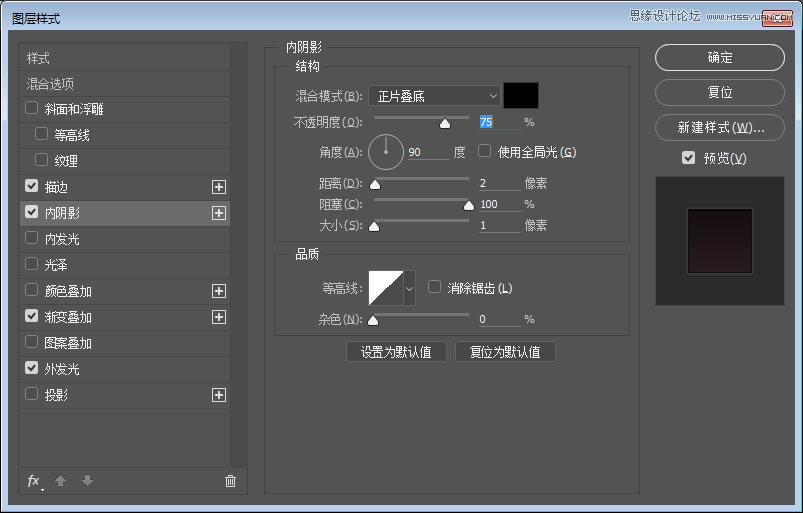
Task: Toggle 消除锯齿 checkbox
Action: (434, 287)
